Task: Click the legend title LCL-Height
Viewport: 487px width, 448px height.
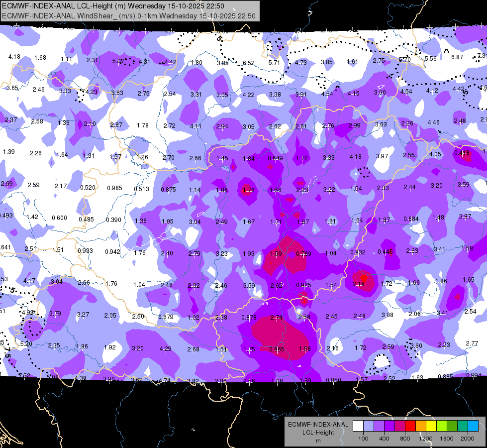Action: (x=318, y=433)
